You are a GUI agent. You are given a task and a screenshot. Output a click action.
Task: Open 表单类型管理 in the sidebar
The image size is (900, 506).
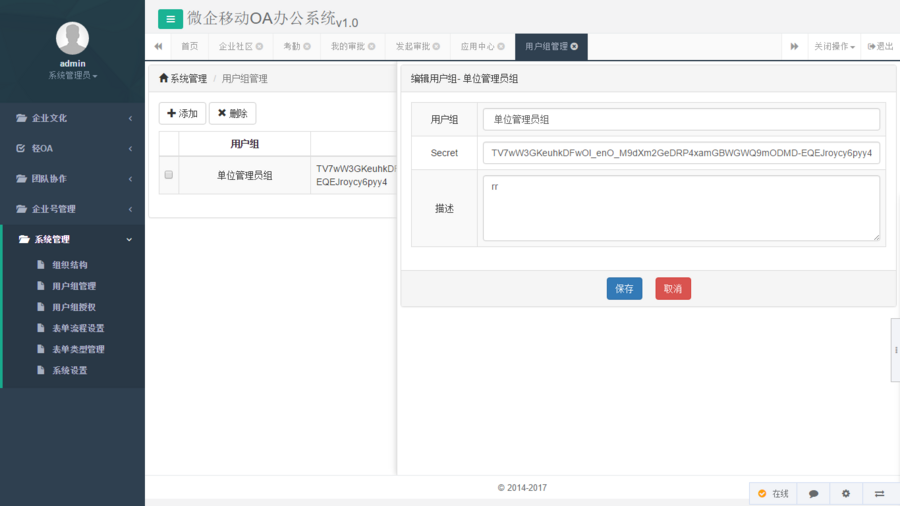(78, 349)
